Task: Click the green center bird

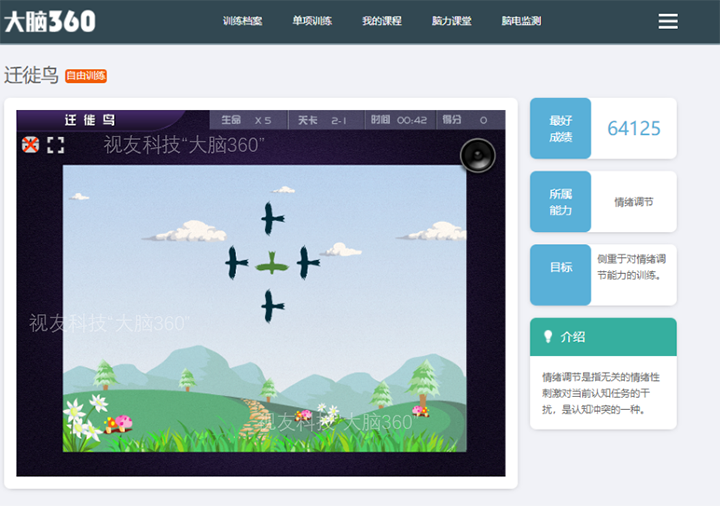Action: pos(272,264)
